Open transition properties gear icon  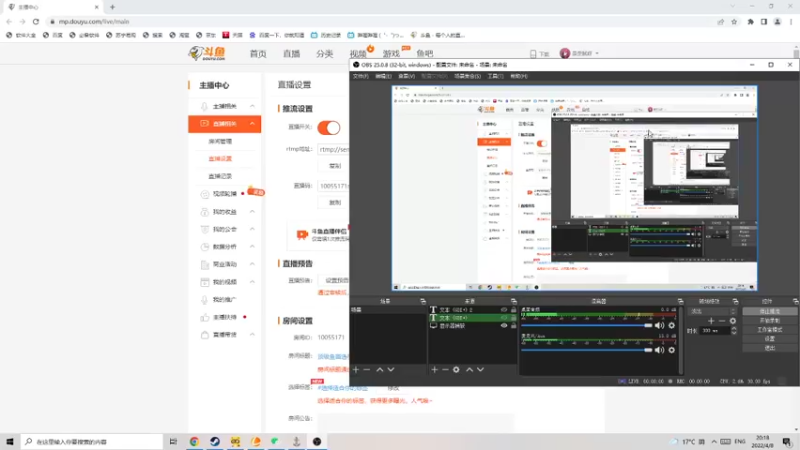(x=733, y=321)
